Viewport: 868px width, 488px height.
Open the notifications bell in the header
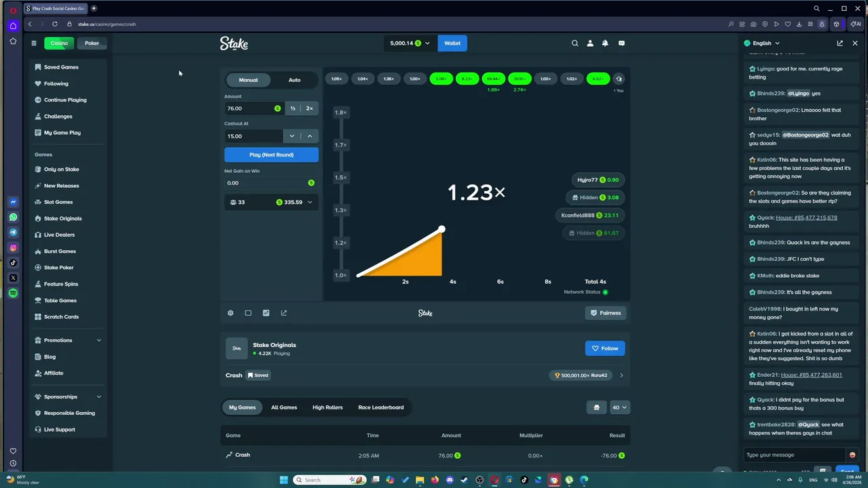605,43
